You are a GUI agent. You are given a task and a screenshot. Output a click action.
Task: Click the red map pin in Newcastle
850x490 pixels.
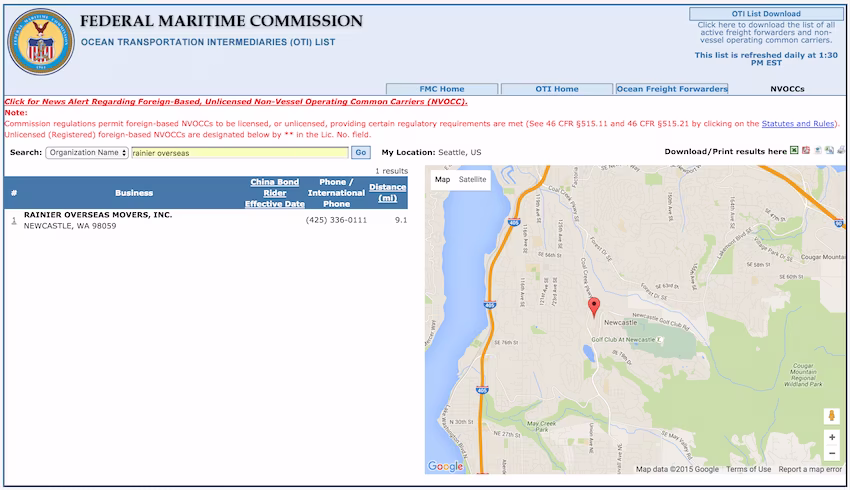pyautogui.click(x=594, y=307)
